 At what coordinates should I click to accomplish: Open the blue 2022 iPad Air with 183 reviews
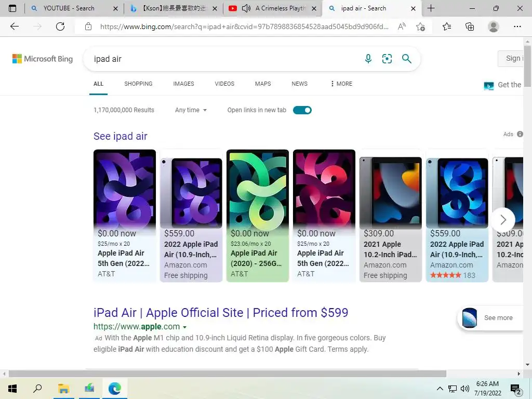pyautogui.click(x=457, y=216)
